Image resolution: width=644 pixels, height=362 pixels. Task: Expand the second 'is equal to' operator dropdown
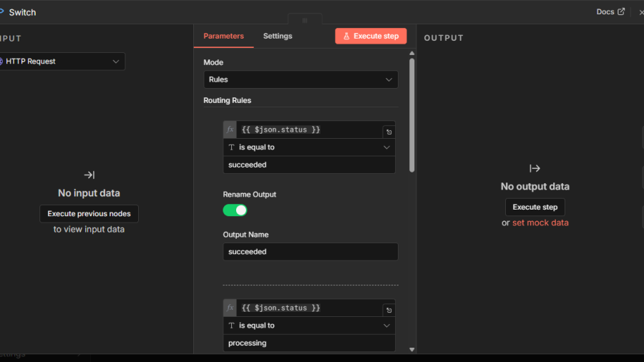point(309,326)
